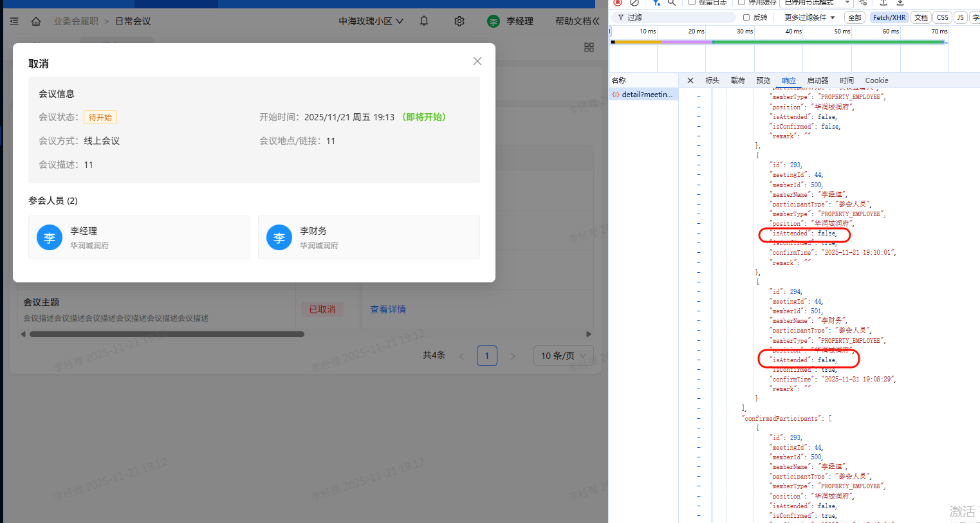This screenshot has width=980, height=523.
Task: Open notifications via the bell icon
Action: (424, 21)
